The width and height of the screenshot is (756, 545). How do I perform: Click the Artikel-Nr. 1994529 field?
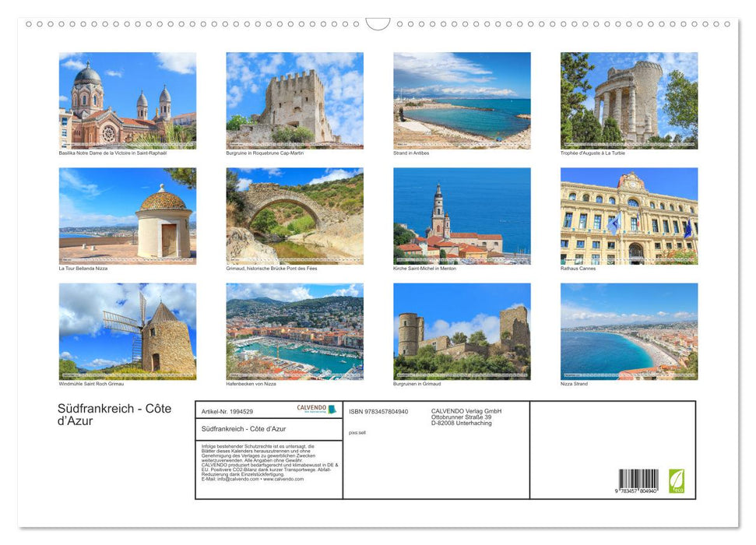(228, 412)
